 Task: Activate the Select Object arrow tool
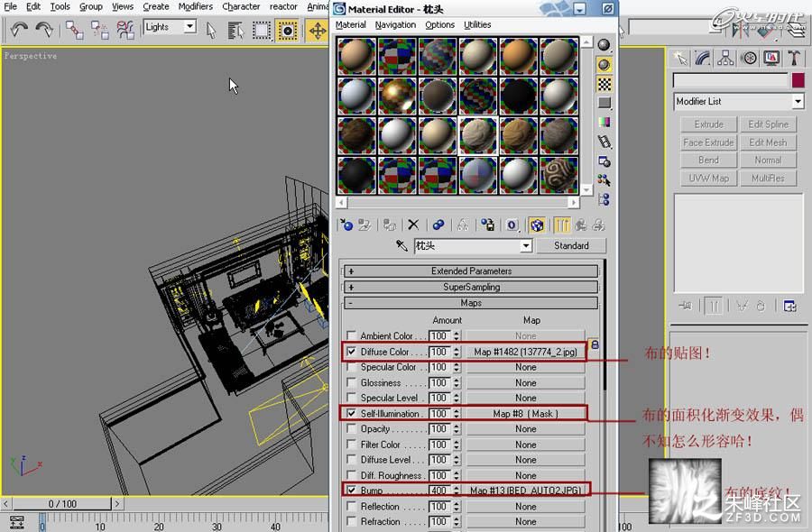[211, 30]
